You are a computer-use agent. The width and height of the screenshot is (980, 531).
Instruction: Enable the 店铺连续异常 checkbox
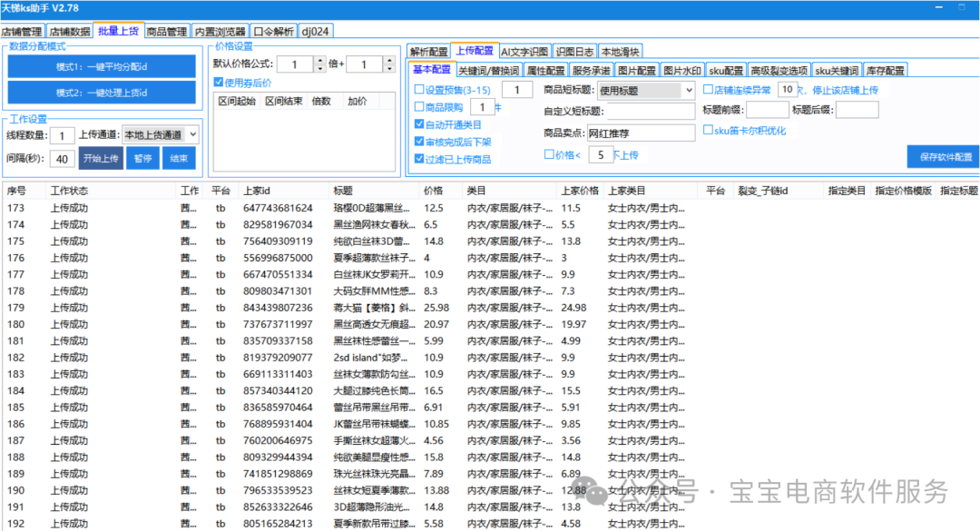708,90
